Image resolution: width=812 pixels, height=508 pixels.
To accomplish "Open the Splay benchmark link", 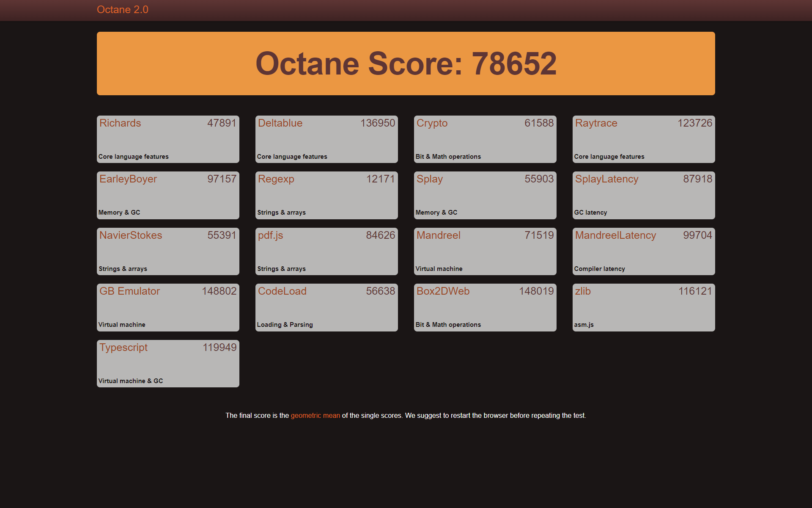I will pyautogui.click(x=429, y=179).
